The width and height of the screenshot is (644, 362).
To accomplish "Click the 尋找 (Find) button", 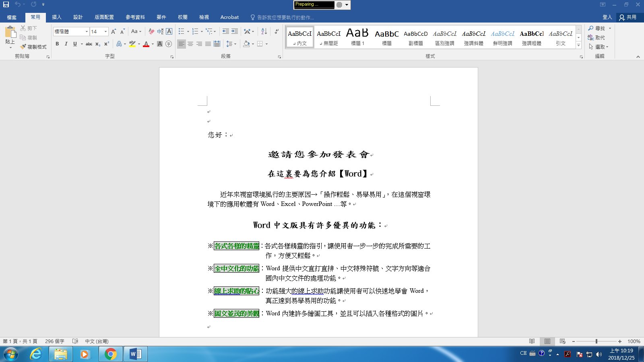I will (x=597, y=28).
